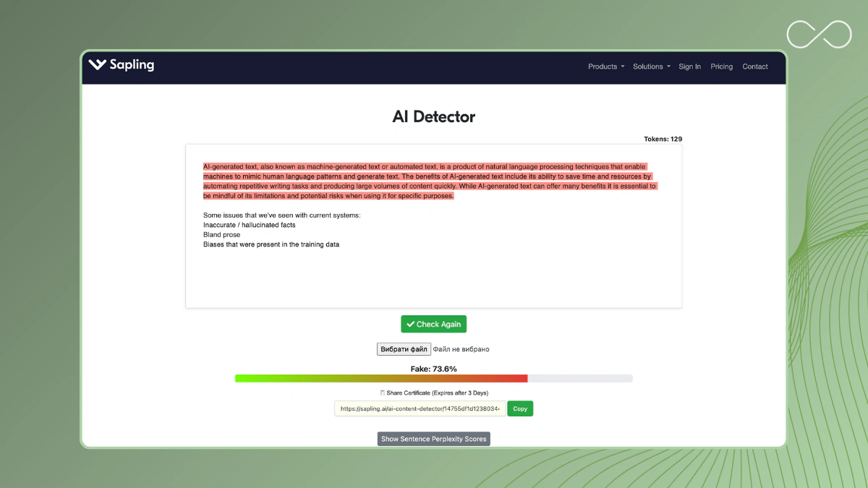
Task: Go to the Sign In page
Action: [689, 67]
